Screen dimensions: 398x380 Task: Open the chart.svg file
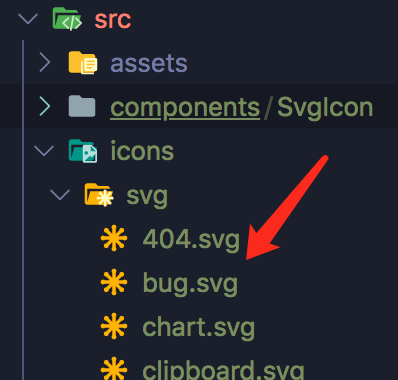199,327
